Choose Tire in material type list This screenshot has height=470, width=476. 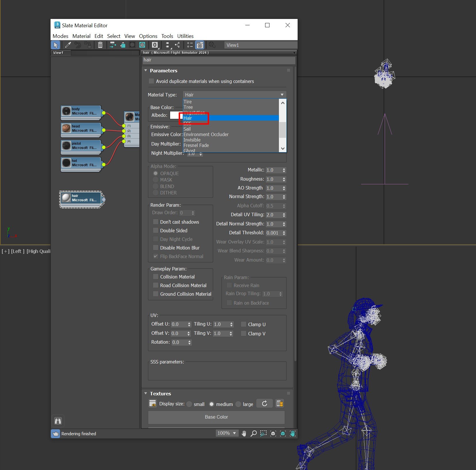[x=231, y=102]
